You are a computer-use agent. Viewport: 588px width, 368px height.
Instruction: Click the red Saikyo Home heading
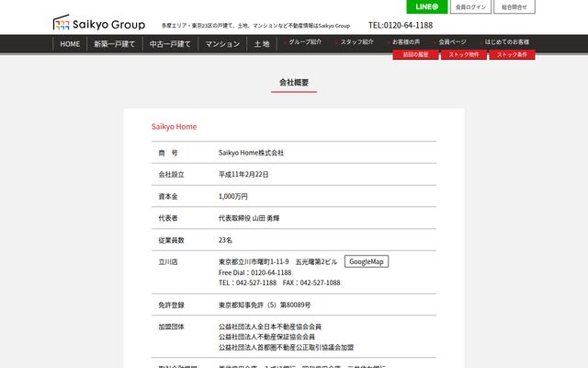point(174,127)
